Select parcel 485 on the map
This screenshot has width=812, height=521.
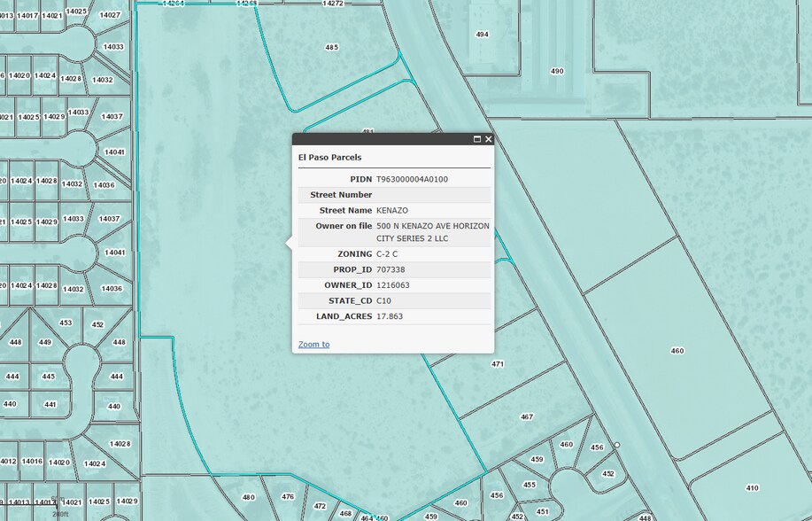point(332,46)
